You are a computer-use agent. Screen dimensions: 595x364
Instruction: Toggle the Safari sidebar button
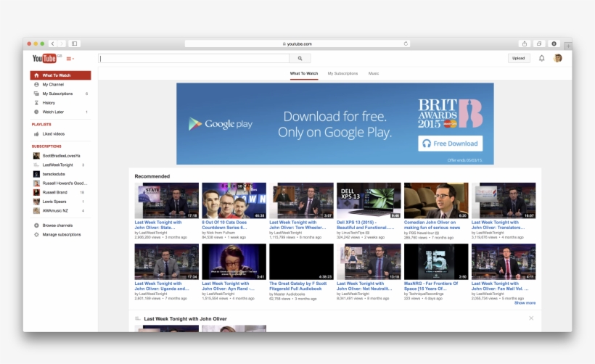74,44
